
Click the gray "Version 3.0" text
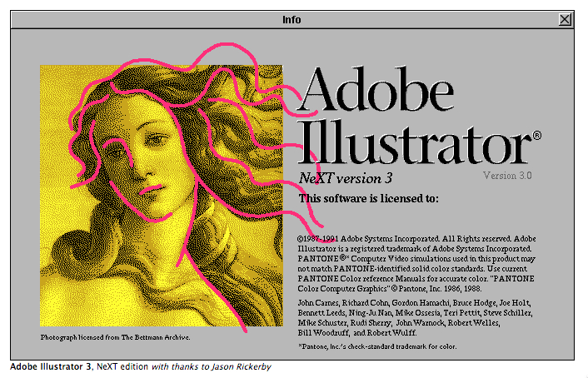pos(506,176)
